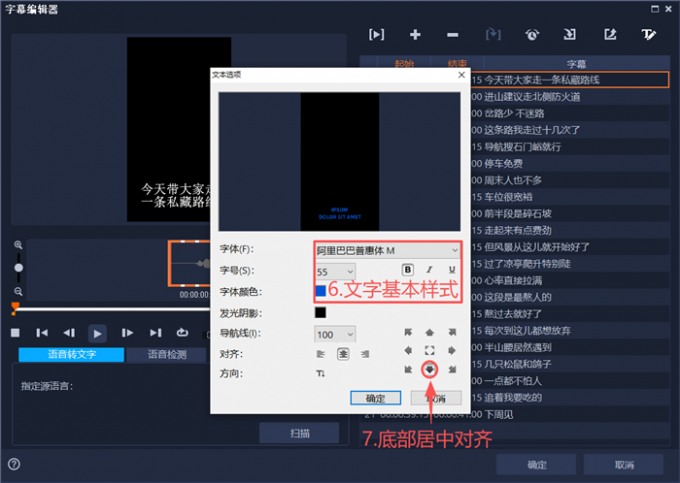Screen dimensions: 680x483
Task: Toggle italic text style
Action: point(429,270)
